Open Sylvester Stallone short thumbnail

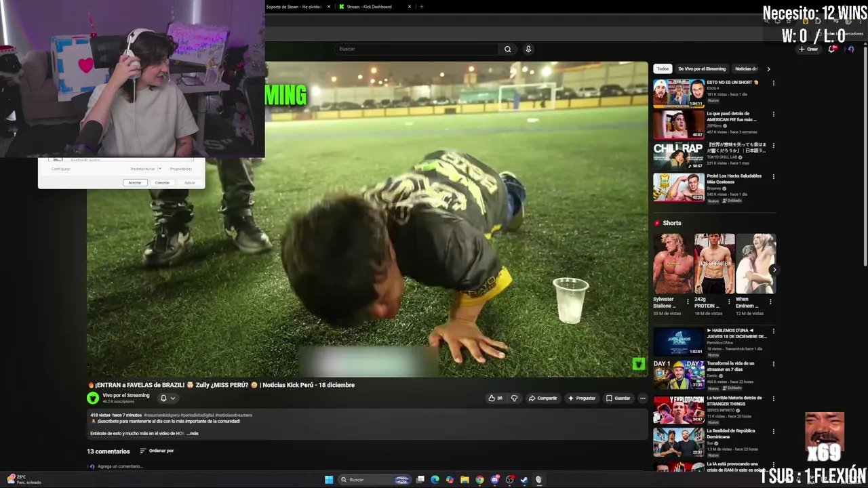[673, 264]
